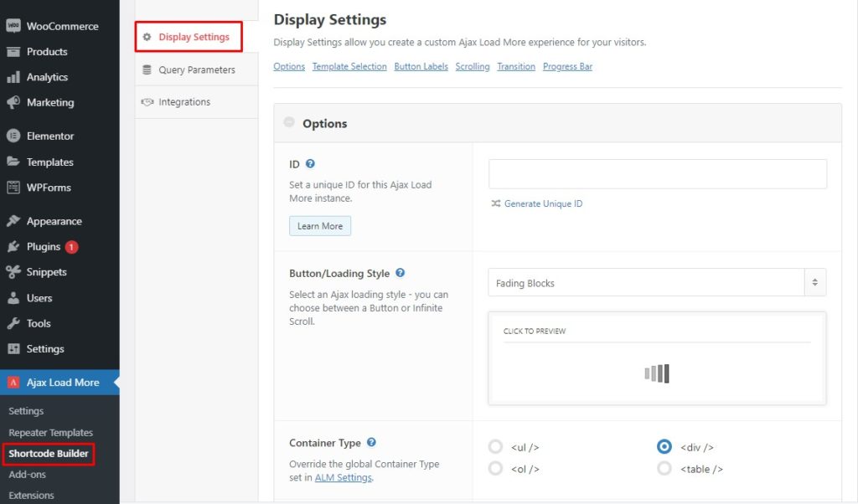Click the Templates folder icon

[13, 162]
